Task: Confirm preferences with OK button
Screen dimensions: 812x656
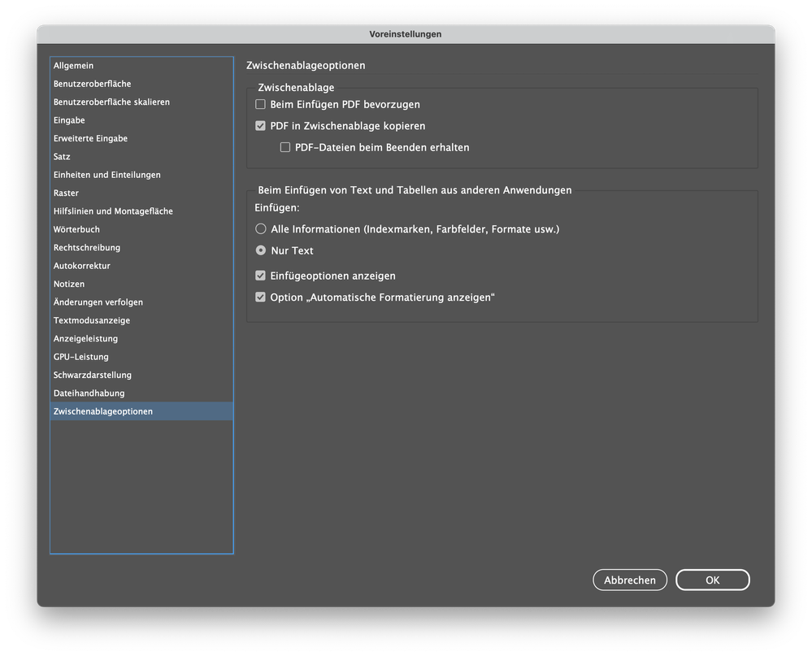Action: click(712, 580)
